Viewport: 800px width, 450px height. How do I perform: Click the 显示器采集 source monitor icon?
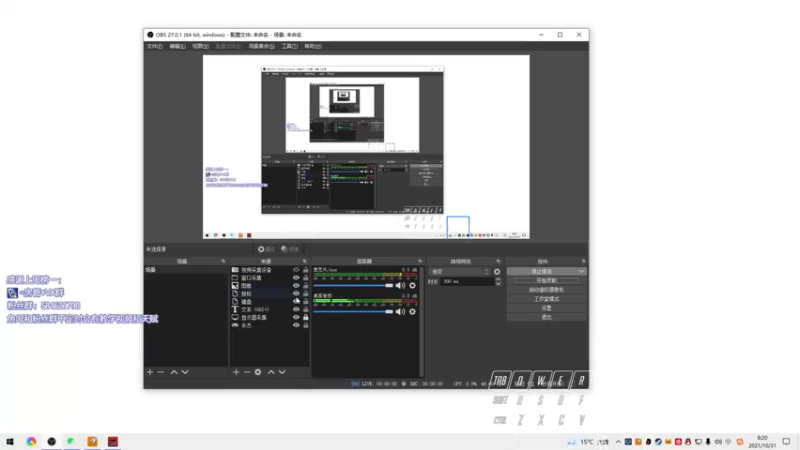tap(235, 317)
